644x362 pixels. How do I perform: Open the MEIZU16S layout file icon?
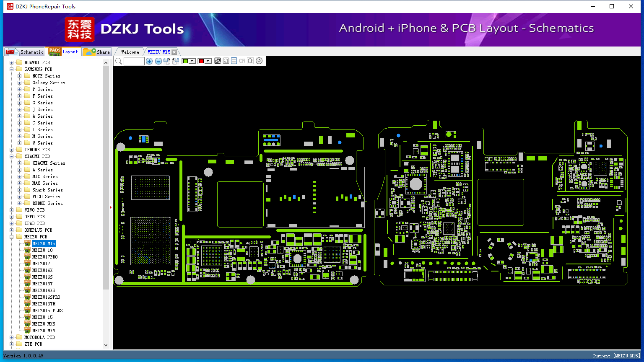pyautogui.click(x=27, y=277)
